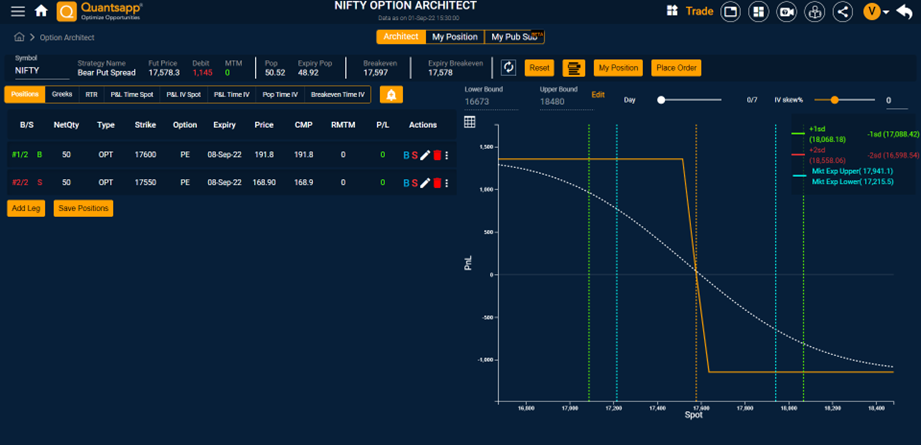Select the P&L Time Spot tab

(x=132, y=95)
